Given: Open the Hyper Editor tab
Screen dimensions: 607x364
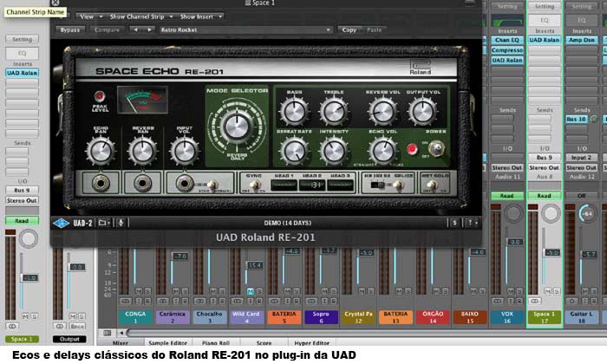Looking at the screenshot, I should [x=311, y=342].
